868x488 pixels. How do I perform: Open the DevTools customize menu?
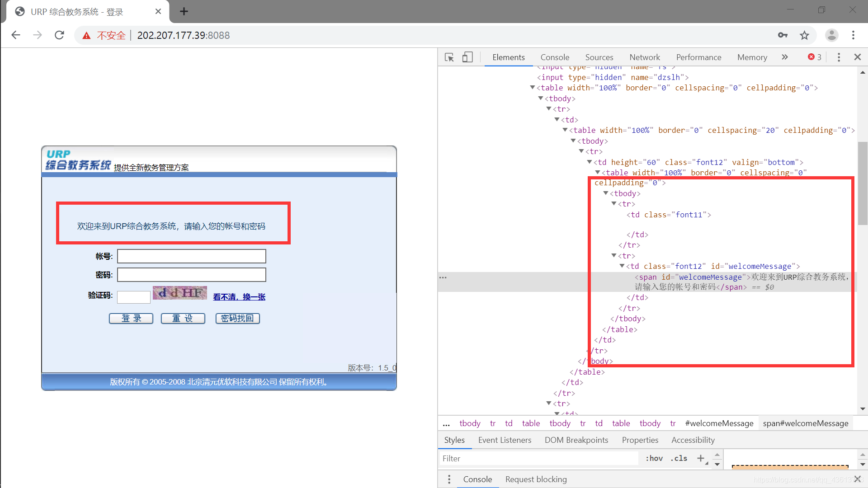(839, 57)
